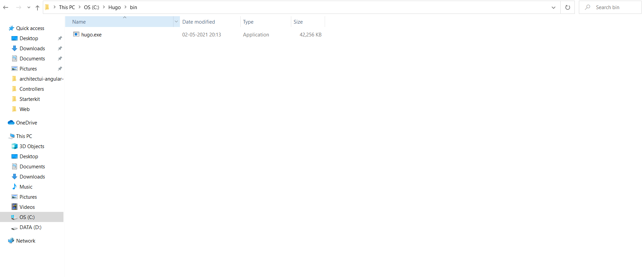This screenshot has height=277, width=644.
Task: Click the This PC monitor icon
Action: coord(12,136)
